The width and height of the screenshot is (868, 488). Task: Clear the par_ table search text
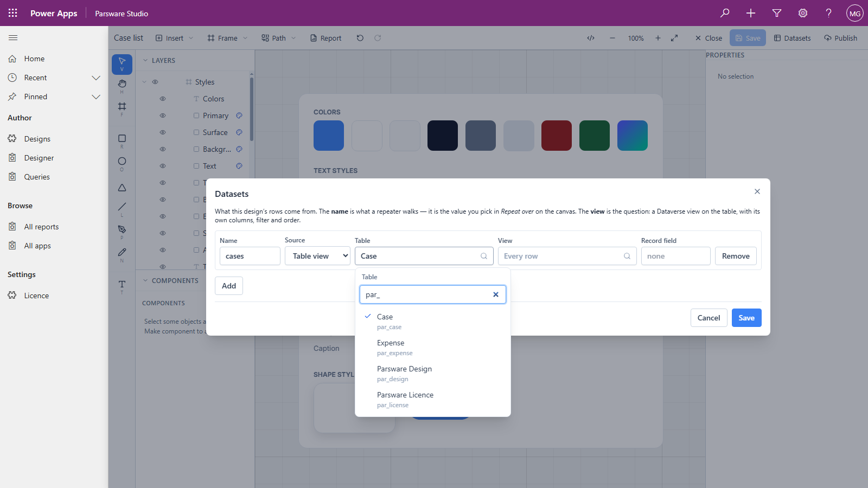pos(496,294)
